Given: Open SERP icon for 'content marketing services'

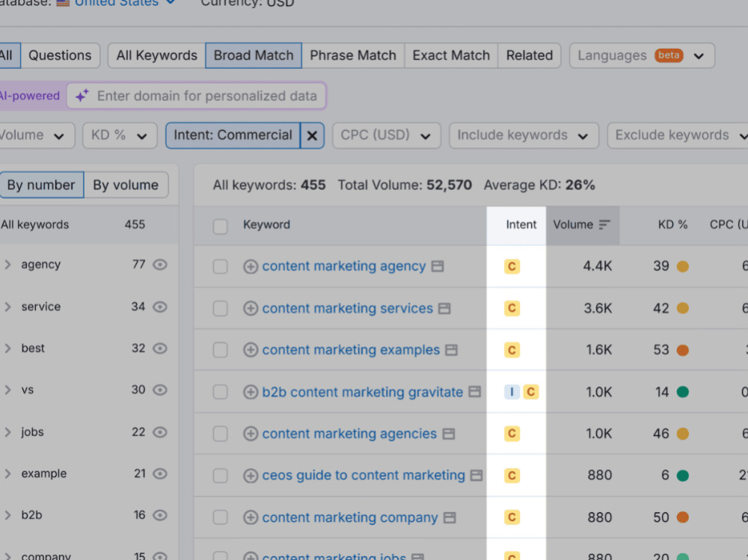Looking at the screenshot, I should pos(444,308).
